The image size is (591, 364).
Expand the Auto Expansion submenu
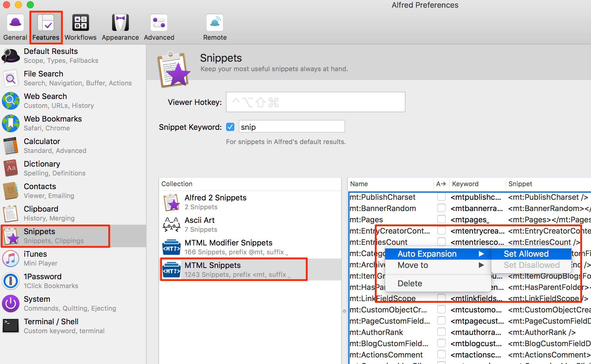pos(427,254)
